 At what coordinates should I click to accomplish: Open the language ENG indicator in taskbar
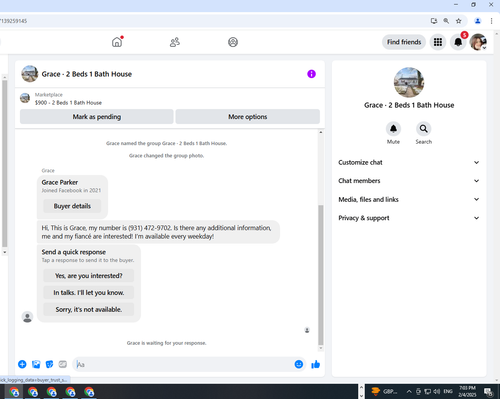(x=448, y=391)
